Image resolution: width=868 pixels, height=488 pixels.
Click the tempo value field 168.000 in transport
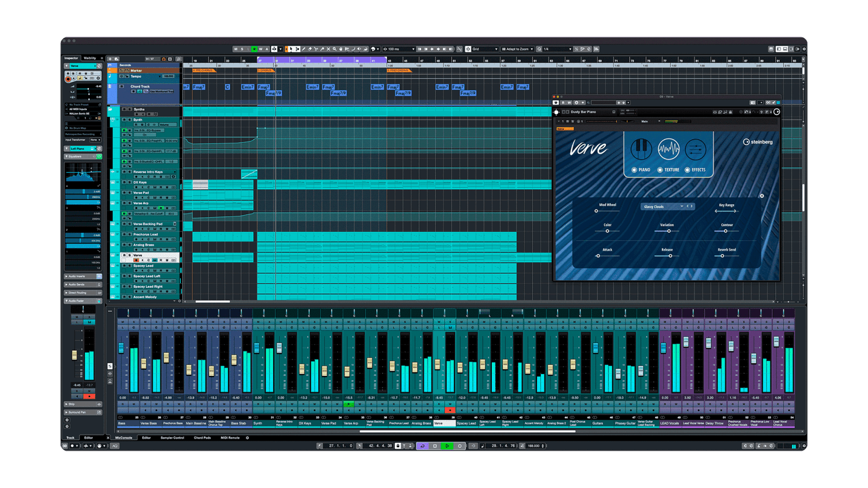pos(533,446)
